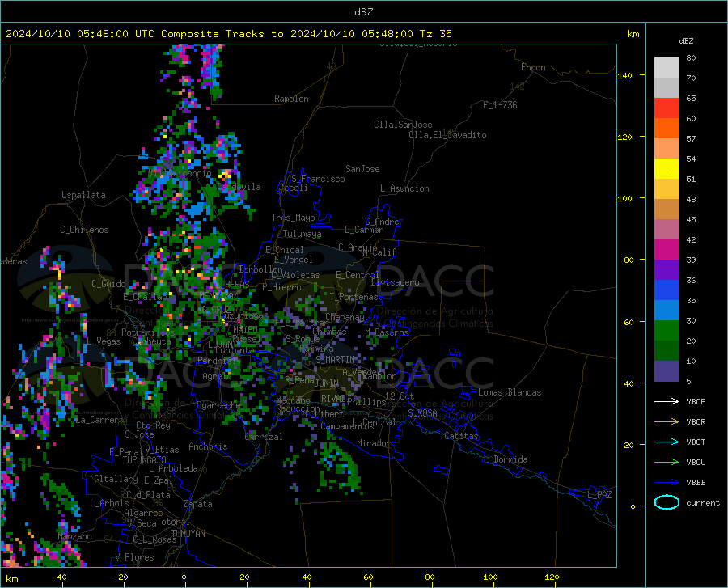This screenshot has width=728, height=588.
Task: Click the 'Anchoris' map label
Action: point(208,446)
